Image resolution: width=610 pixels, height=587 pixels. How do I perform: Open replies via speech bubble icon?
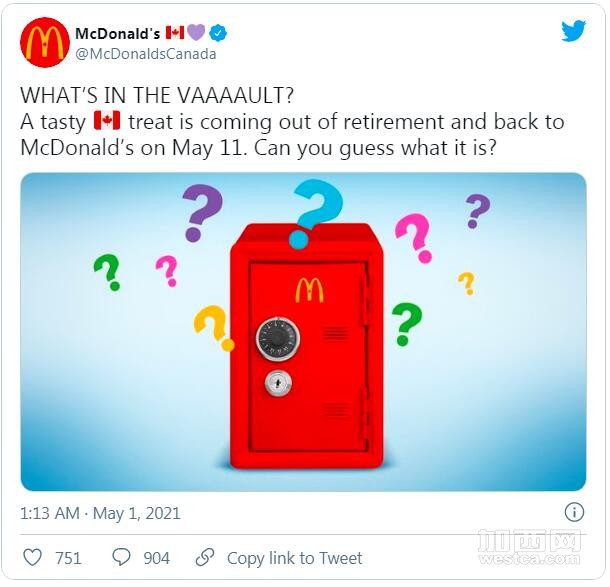[121, 557]
